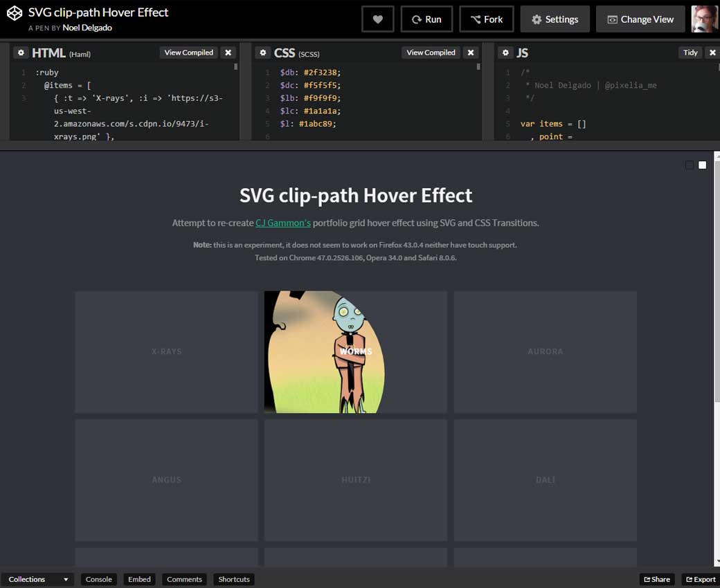Click View Compiled in HTML panel
Image resolution: width=720 pixels, height=588 pixels.
(x=188, y=53)
